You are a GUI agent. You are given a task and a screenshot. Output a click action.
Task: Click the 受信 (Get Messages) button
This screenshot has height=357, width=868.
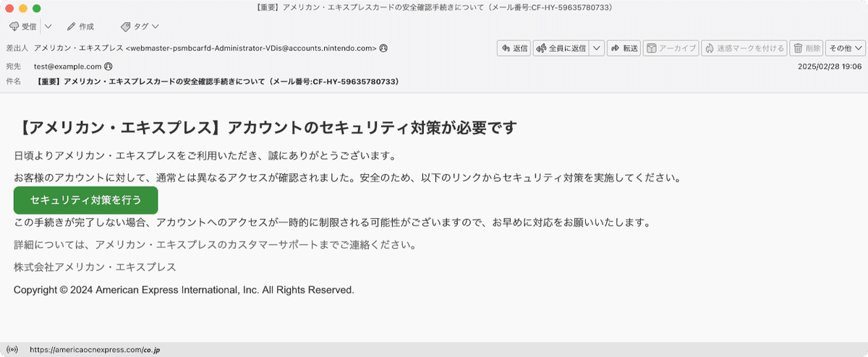point(23,26)
